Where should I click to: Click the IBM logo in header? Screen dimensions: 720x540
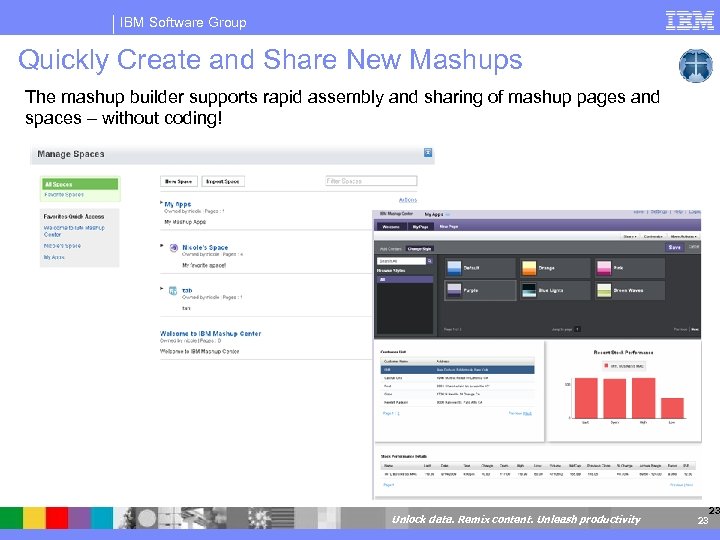690,21
